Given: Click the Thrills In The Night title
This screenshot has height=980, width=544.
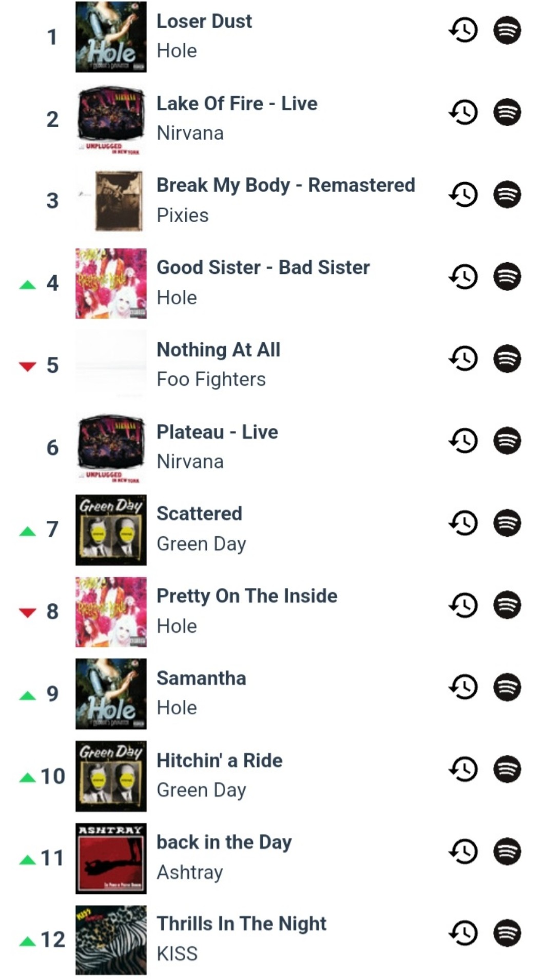Looking at the screenshot, I should [241, 924].
